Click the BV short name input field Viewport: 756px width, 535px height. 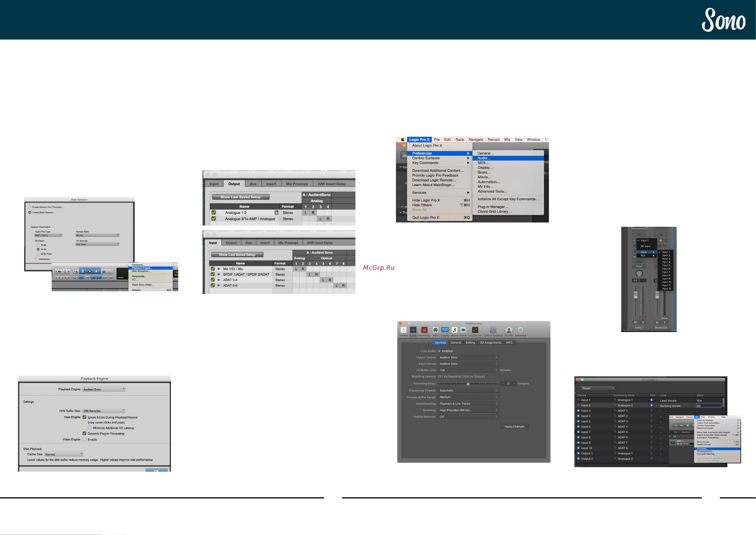click(708, 406)
